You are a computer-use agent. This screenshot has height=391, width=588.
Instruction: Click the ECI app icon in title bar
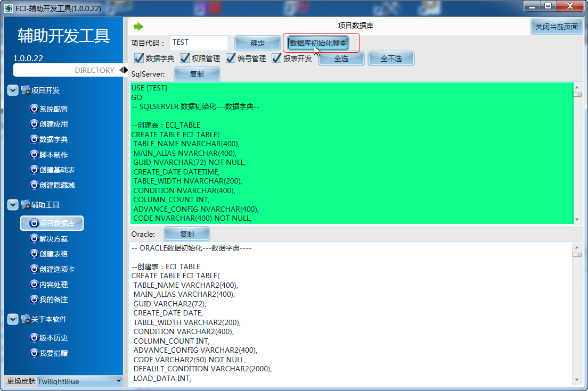pos(9,8)
